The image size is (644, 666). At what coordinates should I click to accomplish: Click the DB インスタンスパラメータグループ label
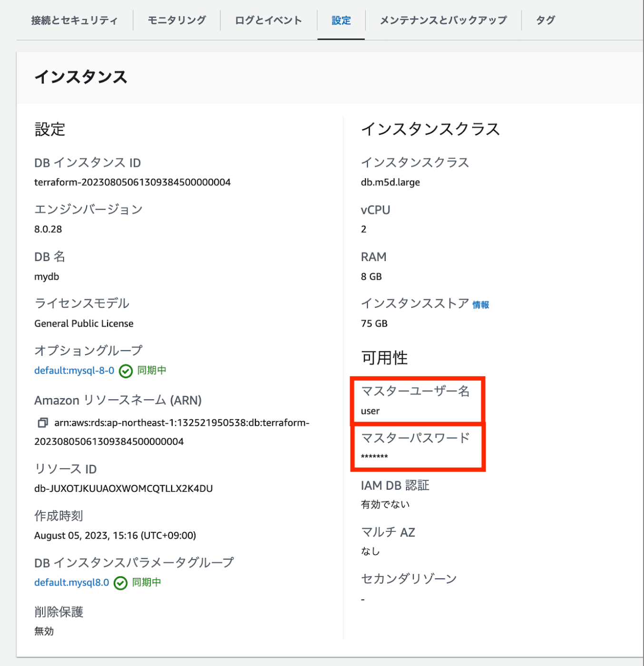point(134,563)
